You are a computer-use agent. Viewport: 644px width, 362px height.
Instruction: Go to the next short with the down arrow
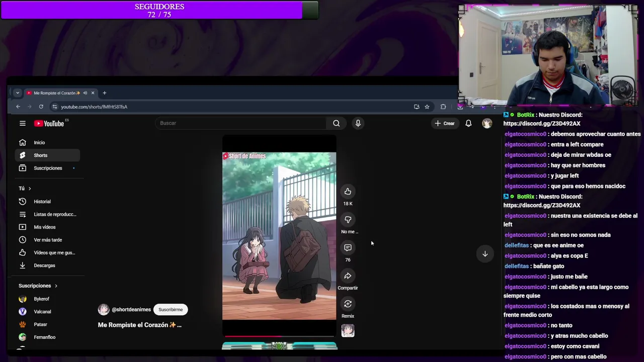pos(485,254)
